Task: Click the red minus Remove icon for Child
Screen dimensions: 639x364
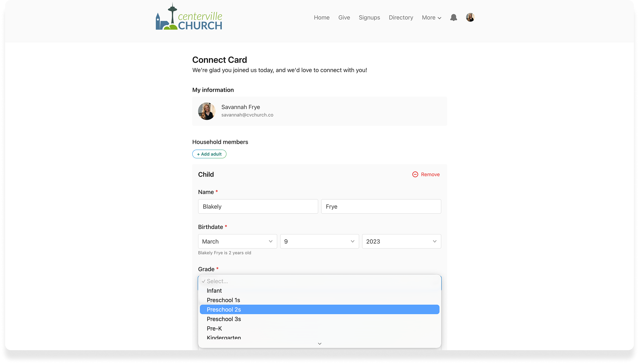Action: point(415,174)
